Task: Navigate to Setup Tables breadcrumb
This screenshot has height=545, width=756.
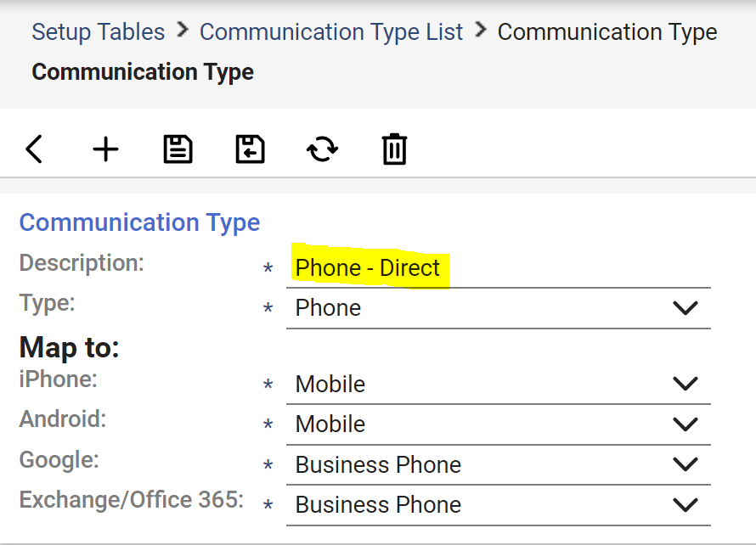Action: point(99,31)
